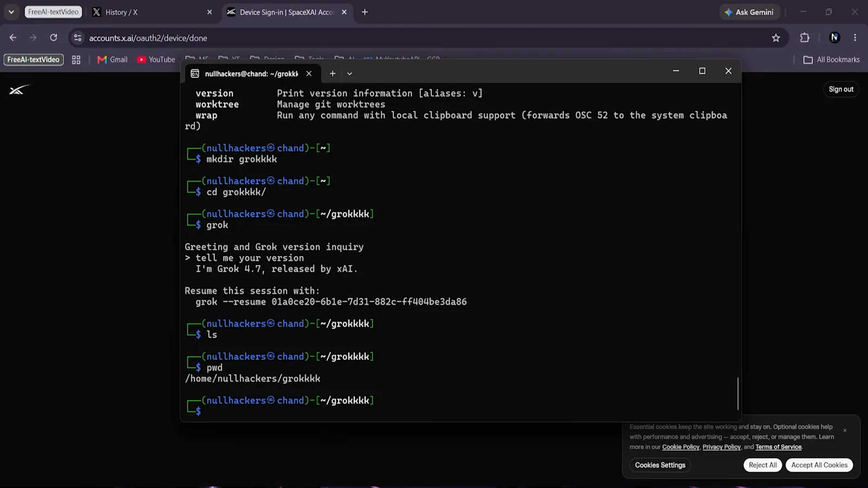Image resolution: width=868 pixels, height=488 pixels.
Task: Open the Gmail bookmark
Action: pos(112,60)
